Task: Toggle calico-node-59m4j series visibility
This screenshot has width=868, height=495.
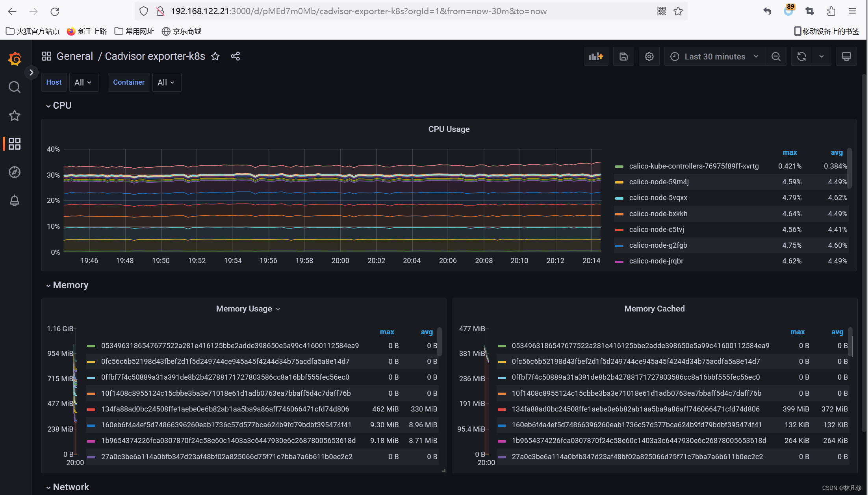Action: tap(659, 182)
